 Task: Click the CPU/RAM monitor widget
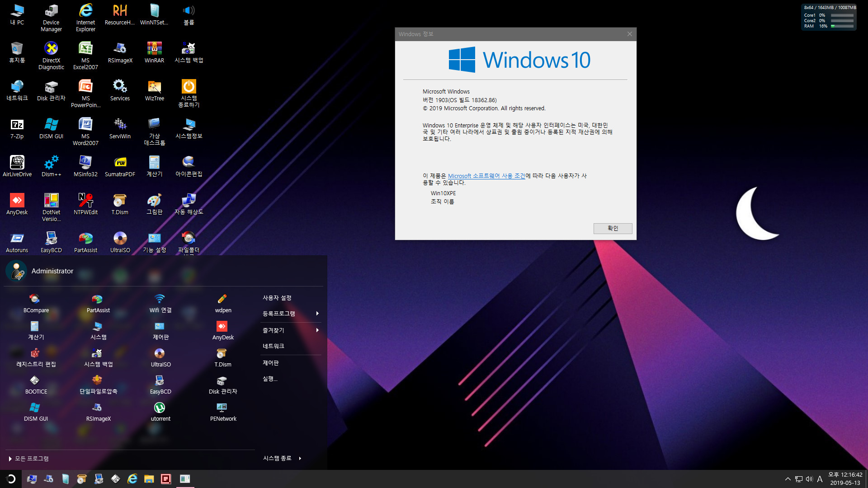click(x=829, y=17)
